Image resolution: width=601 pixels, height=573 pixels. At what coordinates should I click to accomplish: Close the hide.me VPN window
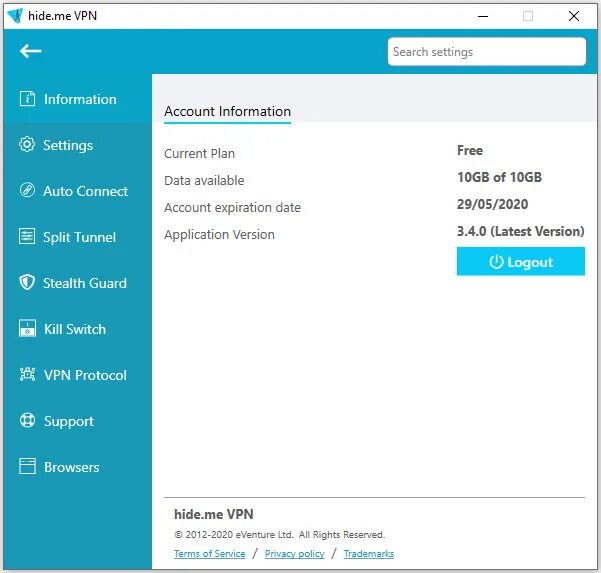(574, 16)
